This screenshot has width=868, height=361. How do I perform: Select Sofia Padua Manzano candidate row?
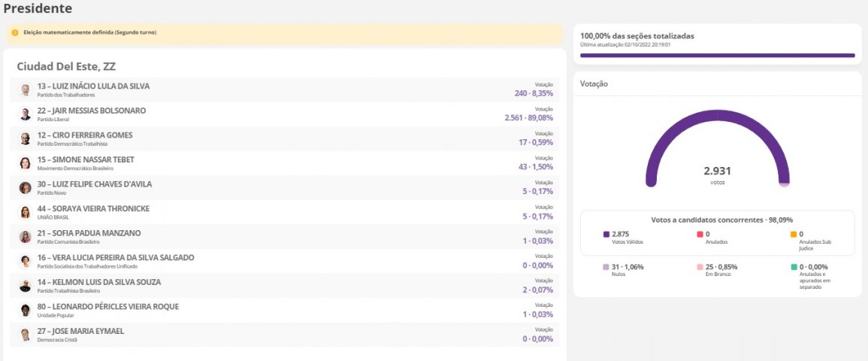[286, 237]
